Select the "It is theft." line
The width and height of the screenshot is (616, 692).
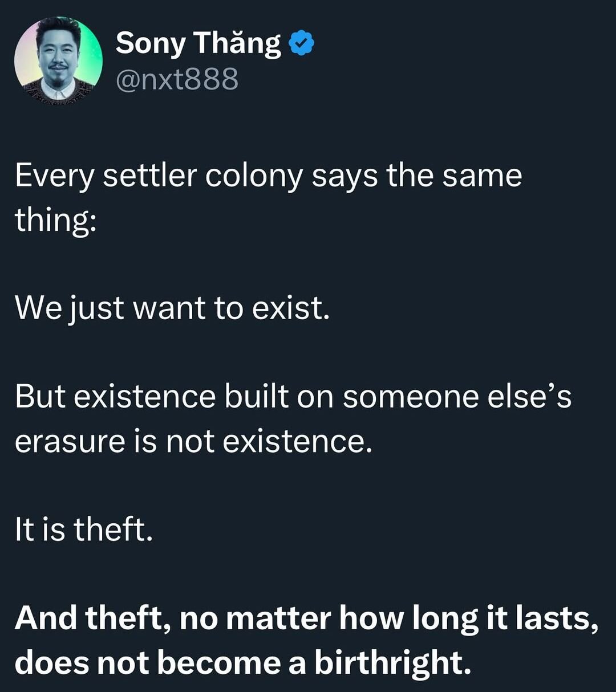(84, 530)
